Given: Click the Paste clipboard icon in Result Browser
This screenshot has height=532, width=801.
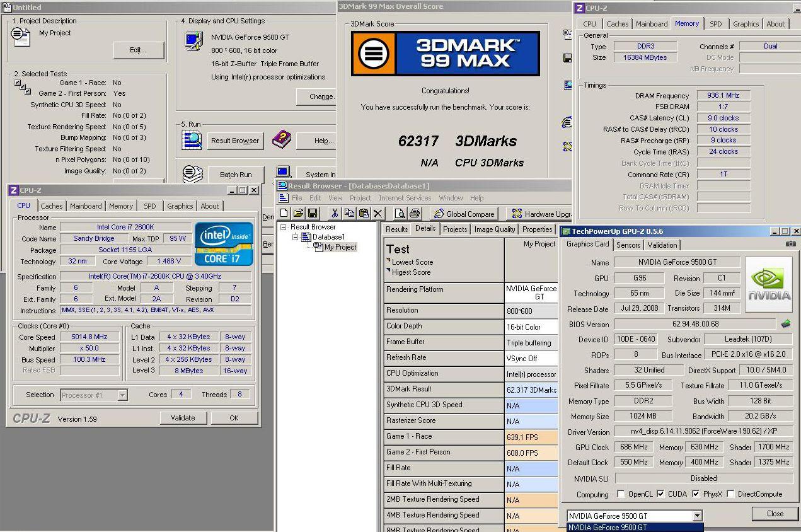Looking at the screenshot, I should click(x=364, y=214).
